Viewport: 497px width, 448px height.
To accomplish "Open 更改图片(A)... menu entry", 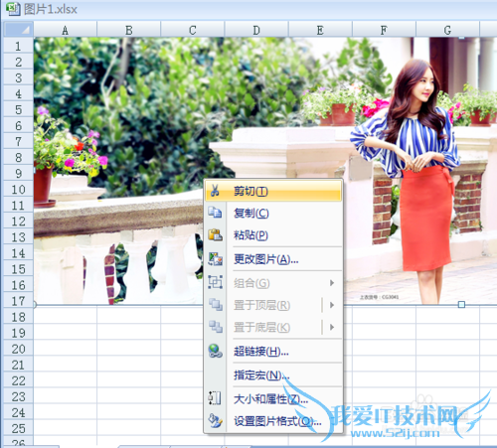I will coord(273,259).
